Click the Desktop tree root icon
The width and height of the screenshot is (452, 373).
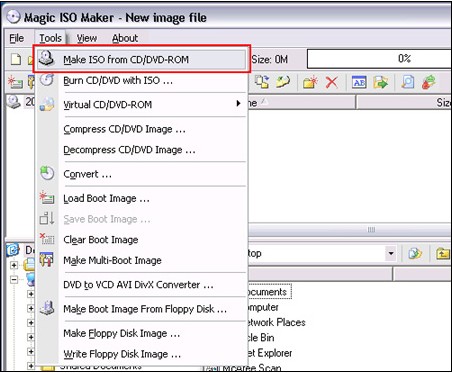[13, 250]
